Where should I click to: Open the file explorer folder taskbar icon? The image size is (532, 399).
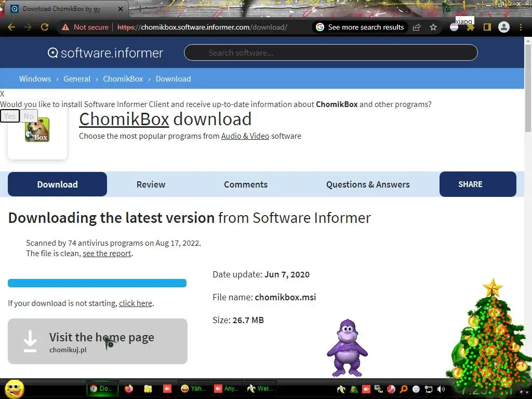[148, 389]
